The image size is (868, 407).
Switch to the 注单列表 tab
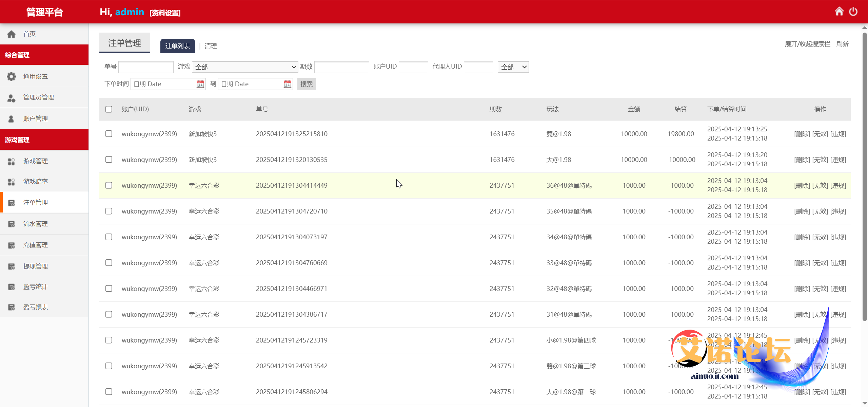(177, 46)
